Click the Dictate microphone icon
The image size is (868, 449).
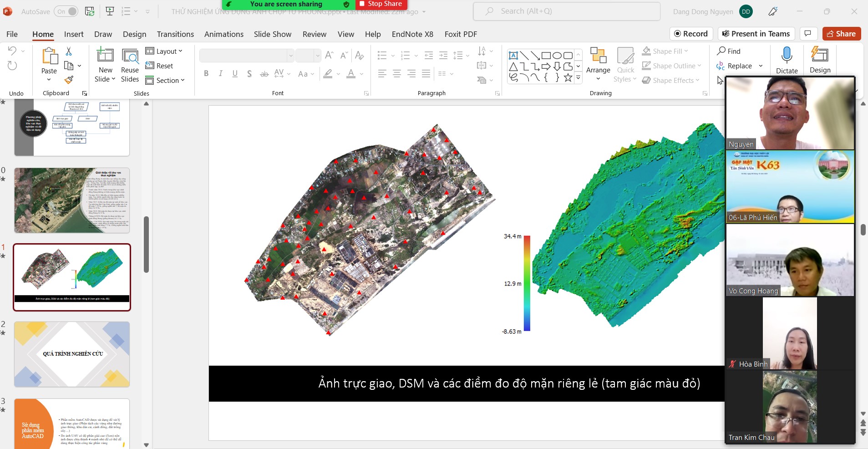point(787,56)
